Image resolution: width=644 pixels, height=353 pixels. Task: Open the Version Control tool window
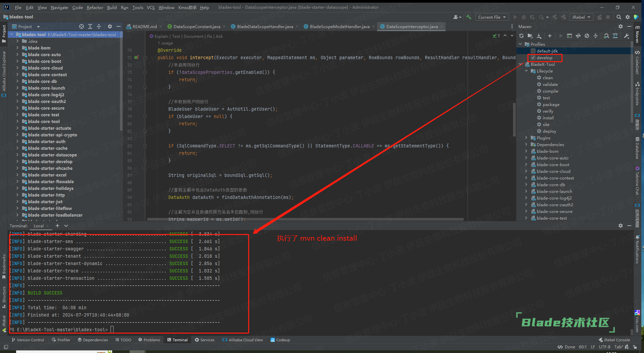[28, 340]
